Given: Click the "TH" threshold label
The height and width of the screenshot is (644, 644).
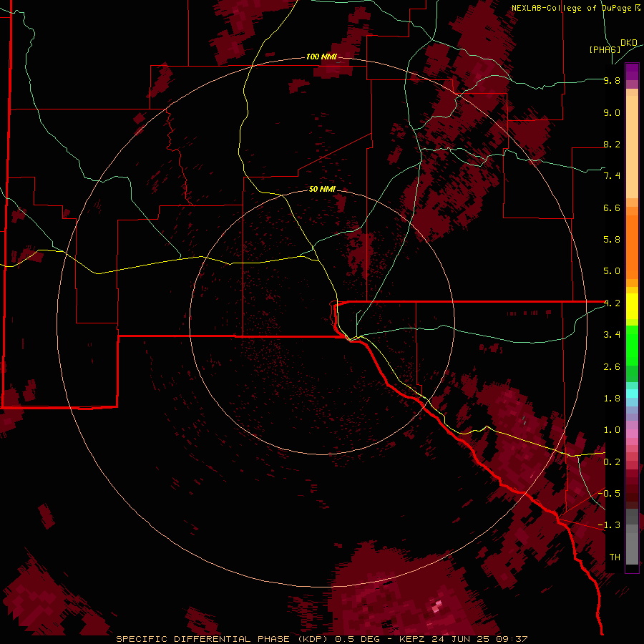Looking at the screenshot, I should 615,557.
